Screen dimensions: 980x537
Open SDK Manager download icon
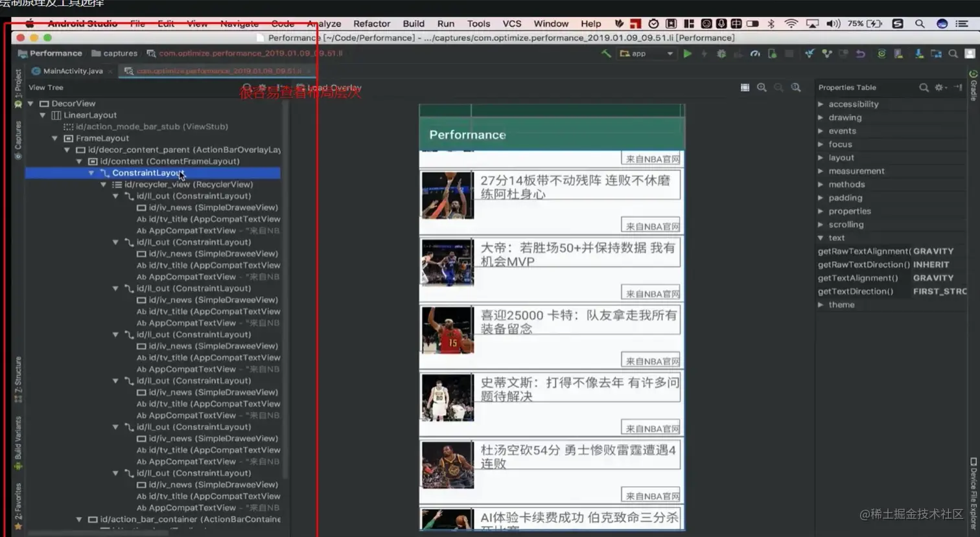(x=919, y=54)
